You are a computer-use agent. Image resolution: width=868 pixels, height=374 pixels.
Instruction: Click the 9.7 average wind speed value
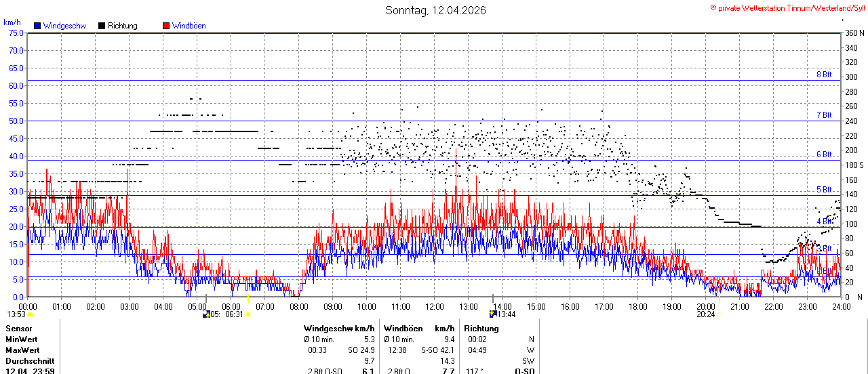point(370,361)
